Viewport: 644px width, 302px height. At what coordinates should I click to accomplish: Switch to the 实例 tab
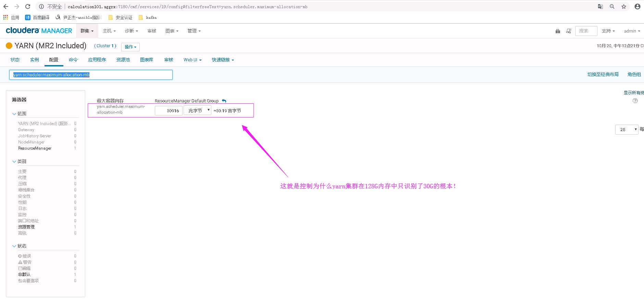coord(35,60)
